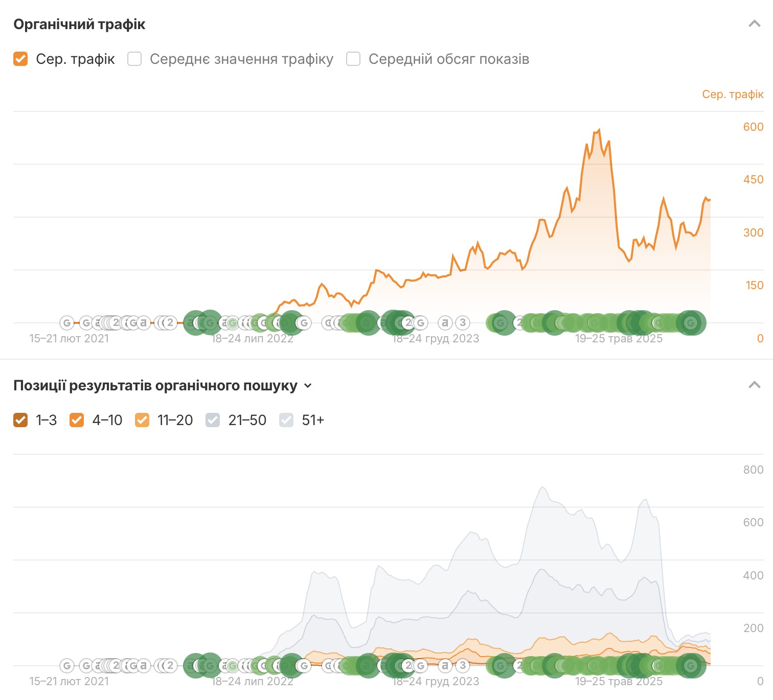The width and height of the screenshot is (773, 700).
Task: Click the '3' marker in the positions chart timeline
Action: [463, 666]
